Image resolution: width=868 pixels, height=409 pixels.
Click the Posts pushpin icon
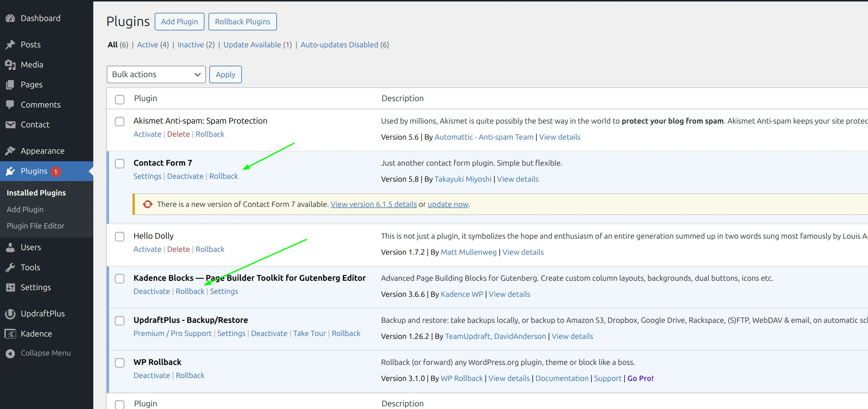click(x=10, y=44)
